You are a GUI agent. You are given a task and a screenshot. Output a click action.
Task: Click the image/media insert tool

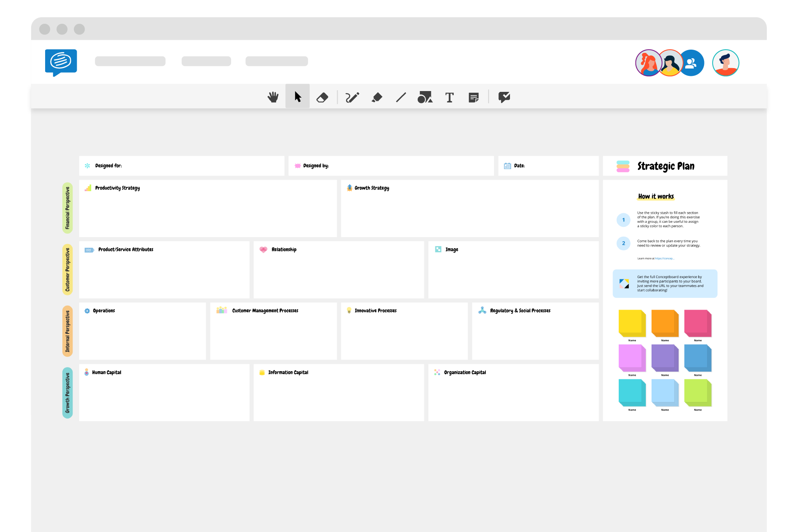point(426,97)
